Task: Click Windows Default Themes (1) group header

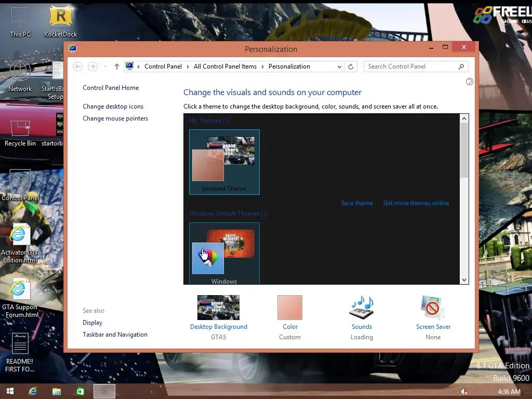Action: (229, 214)
